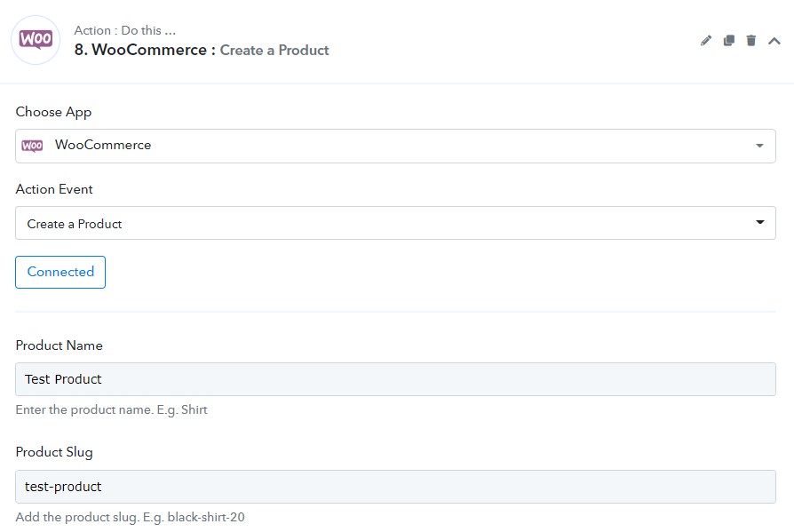Click the WooCommerce logo in the header circle
Screen dimensions: 794x532
(x=36, y=39)
